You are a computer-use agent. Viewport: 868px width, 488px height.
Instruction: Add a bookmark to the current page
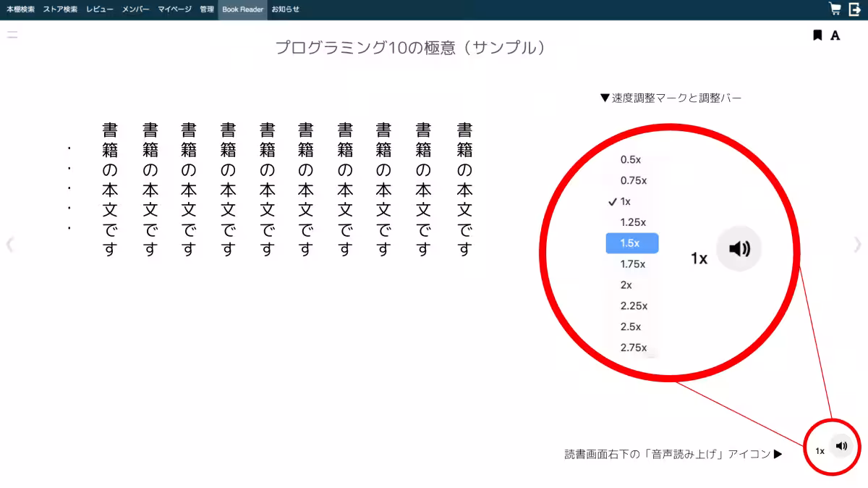click(x=817, y=34)
